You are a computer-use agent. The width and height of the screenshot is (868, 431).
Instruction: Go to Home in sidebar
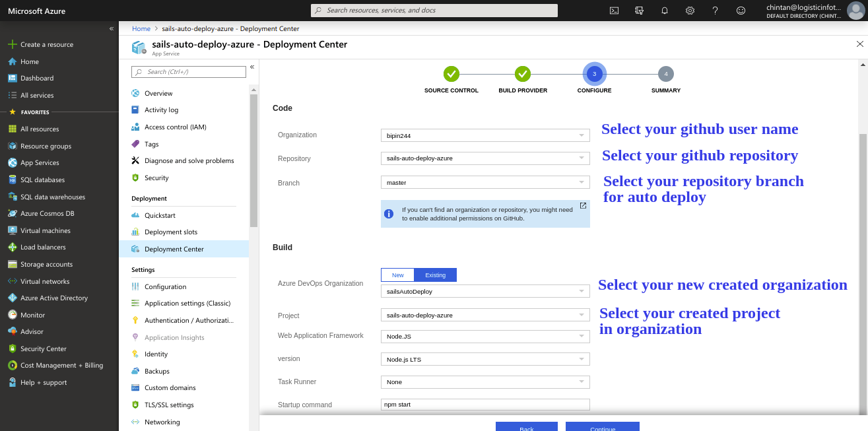pos(30,61)
